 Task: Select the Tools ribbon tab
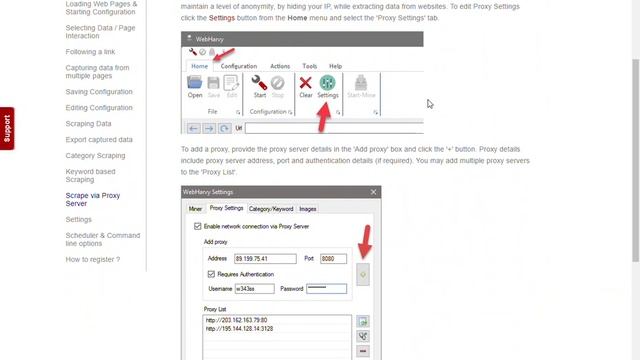coord(309,66)
